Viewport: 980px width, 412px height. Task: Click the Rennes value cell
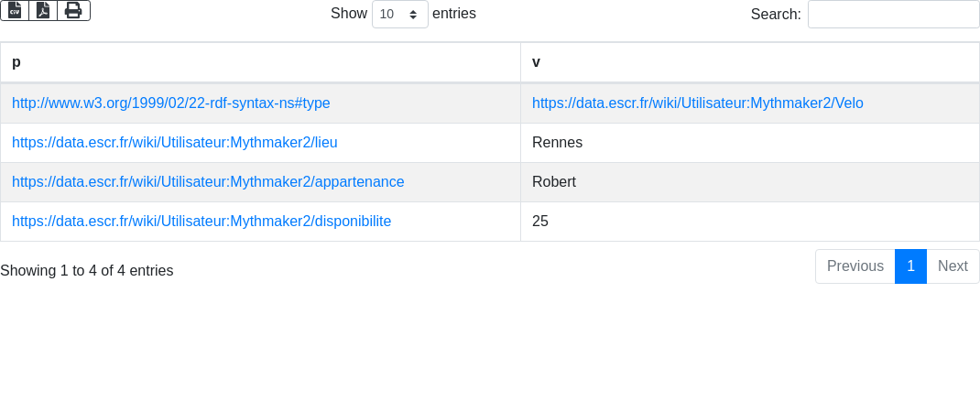click(x=557, y=143)
